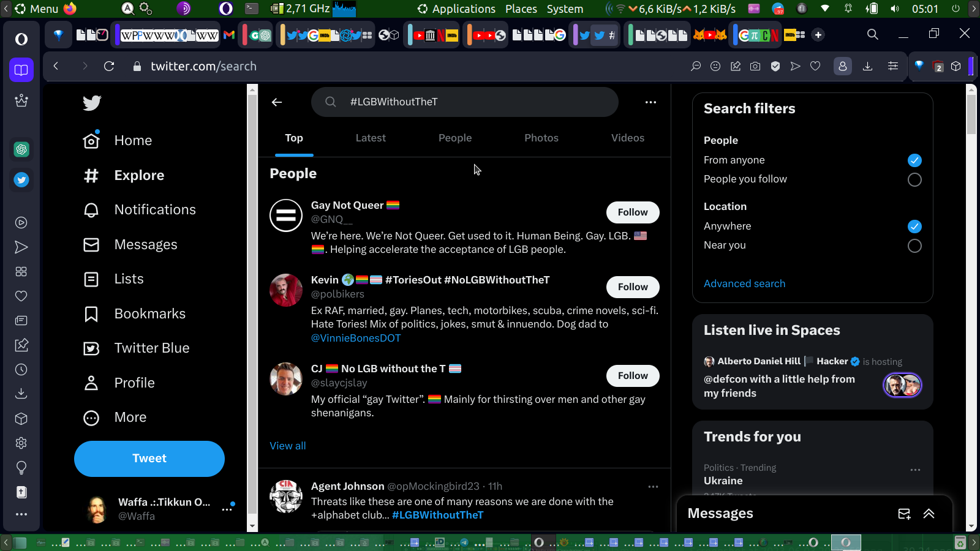Open Twitter in the Opera sidebar
The image size is (980, 551).
[x=21, y=180]
